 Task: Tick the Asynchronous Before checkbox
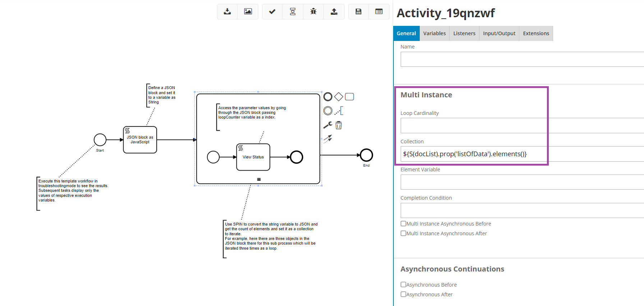404,285
